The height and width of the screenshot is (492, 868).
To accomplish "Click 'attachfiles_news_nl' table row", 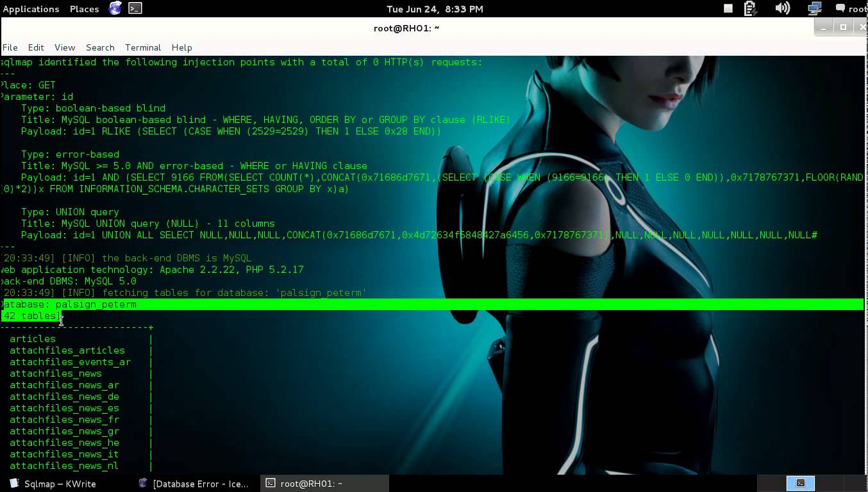I will [64, 466].
